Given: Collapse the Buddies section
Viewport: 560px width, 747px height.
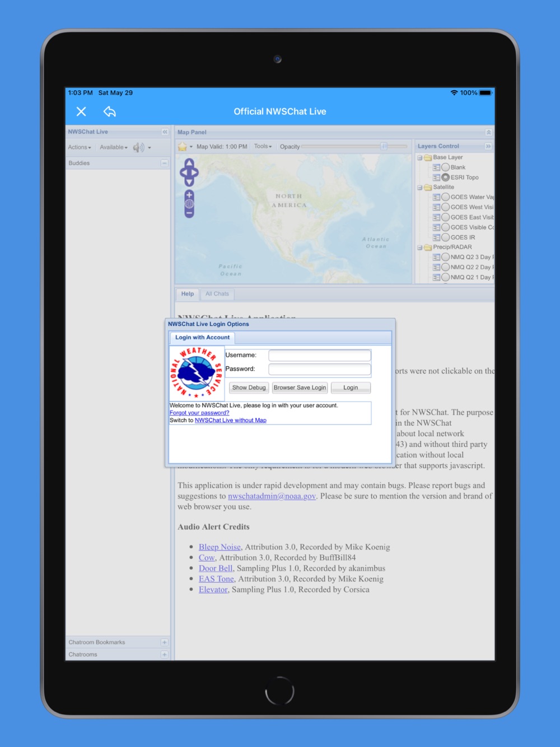Looking at the screenshot, I should [165, 163].
